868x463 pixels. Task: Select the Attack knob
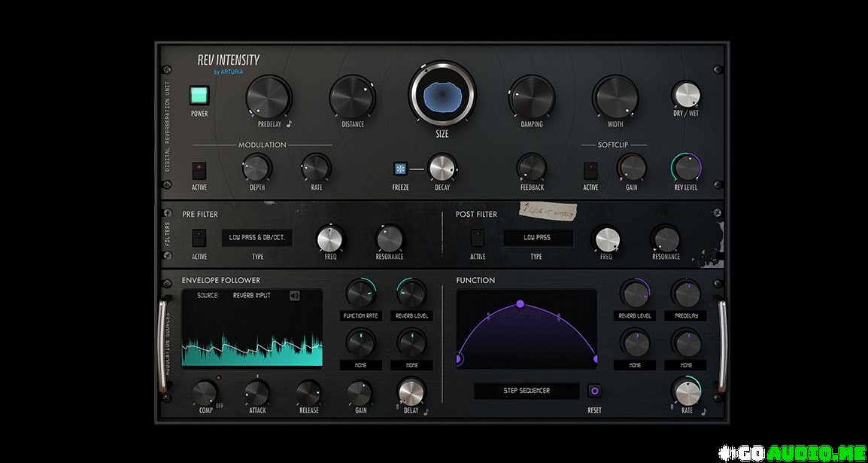coord(256,393)
